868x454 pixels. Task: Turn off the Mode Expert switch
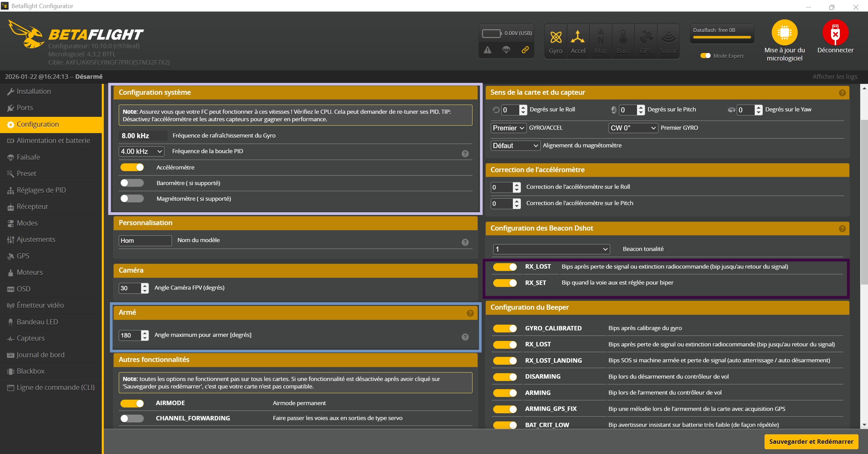705,56
